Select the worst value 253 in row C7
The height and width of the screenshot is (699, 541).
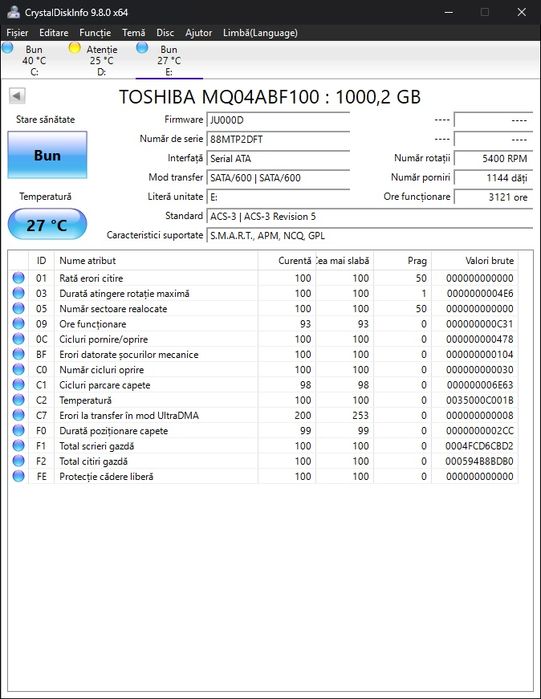(361, 415)
